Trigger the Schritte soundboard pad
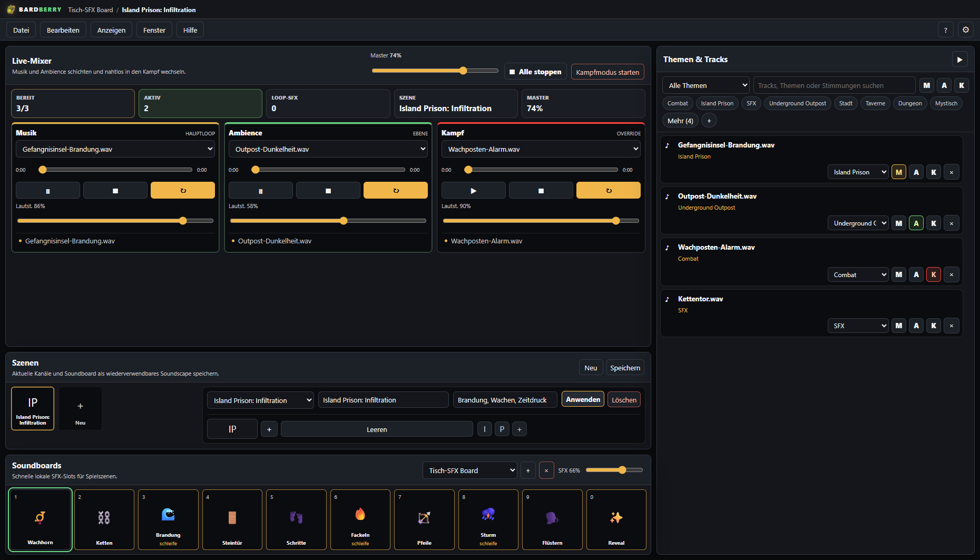This screenshot has width=980, height=560. [296, 519]
